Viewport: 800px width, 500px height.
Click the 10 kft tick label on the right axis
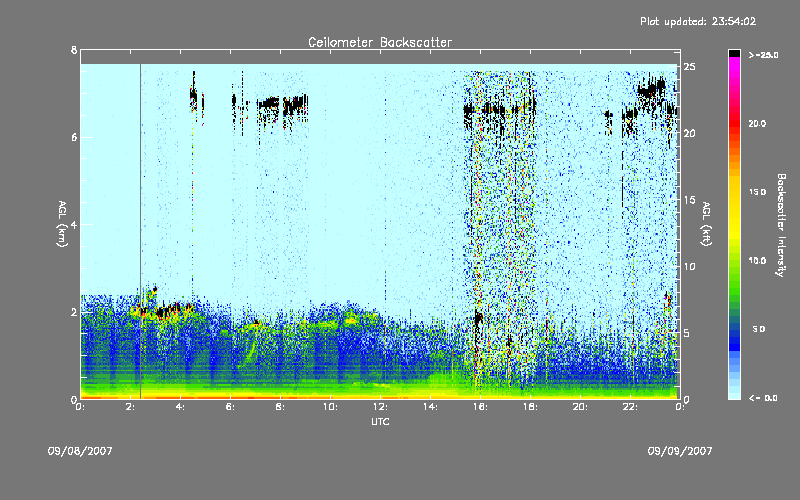pos(690,266)
